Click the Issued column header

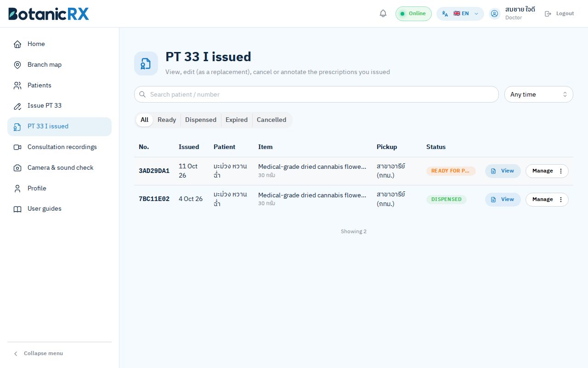(x=189, y=147)
